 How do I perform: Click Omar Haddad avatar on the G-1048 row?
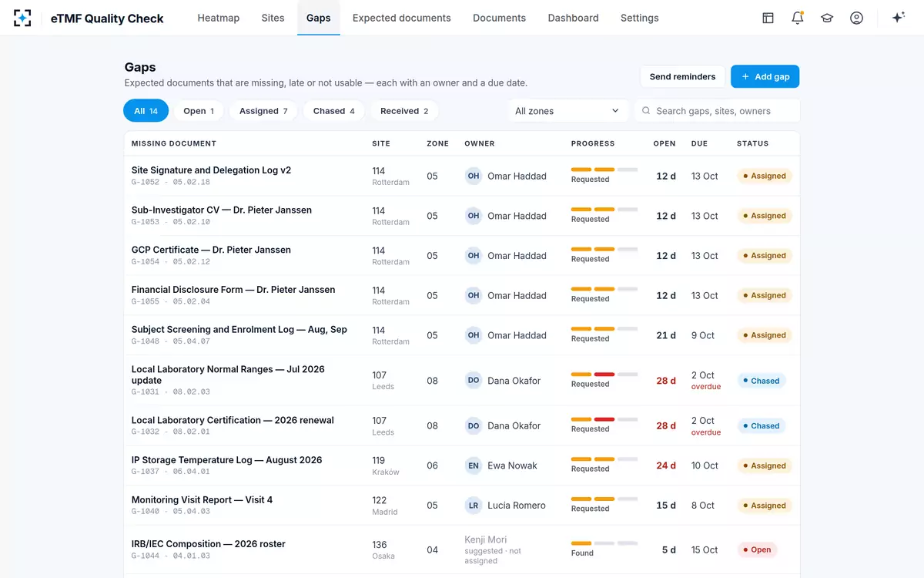(474, 335)
